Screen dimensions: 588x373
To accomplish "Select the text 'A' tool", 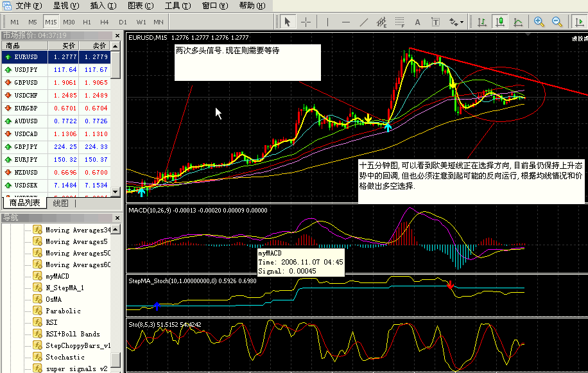I will point(417,22).
